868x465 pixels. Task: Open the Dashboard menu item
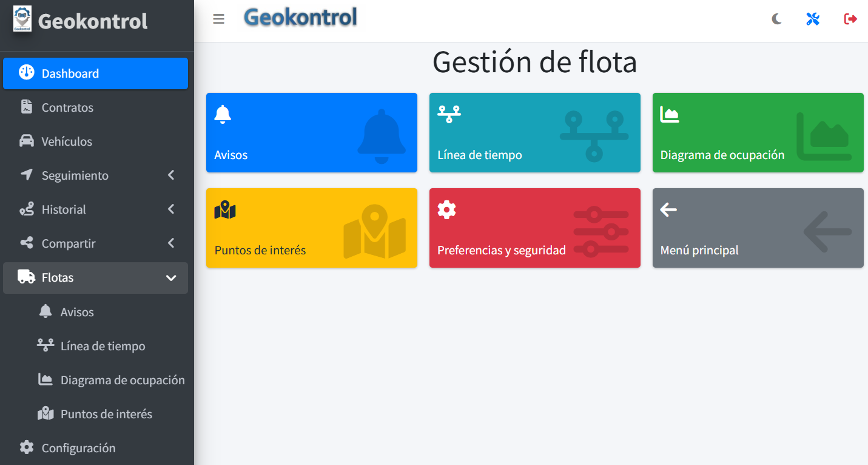95,73
